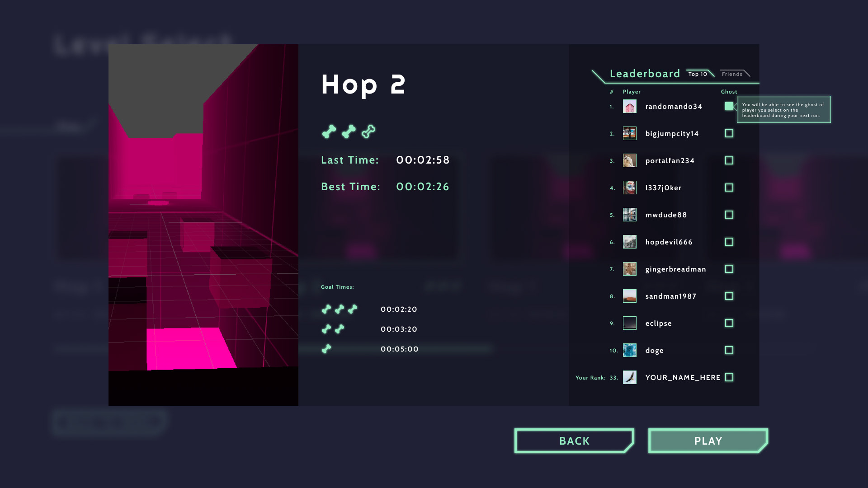The image size is (868, 488).
Task: Click bigjumpcity14's avatar icon
Action: (629, 133)
